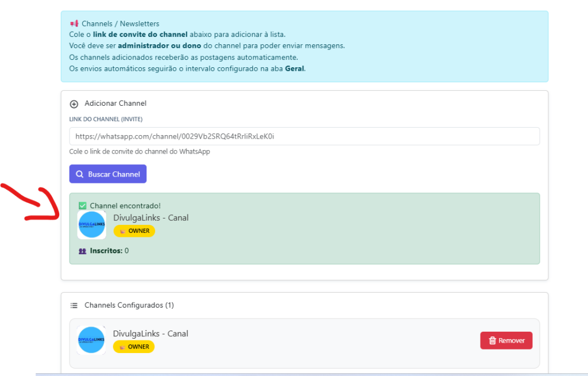
Task: Remove the configured DivulgaLinks channel
Action: tap(506, 340)
